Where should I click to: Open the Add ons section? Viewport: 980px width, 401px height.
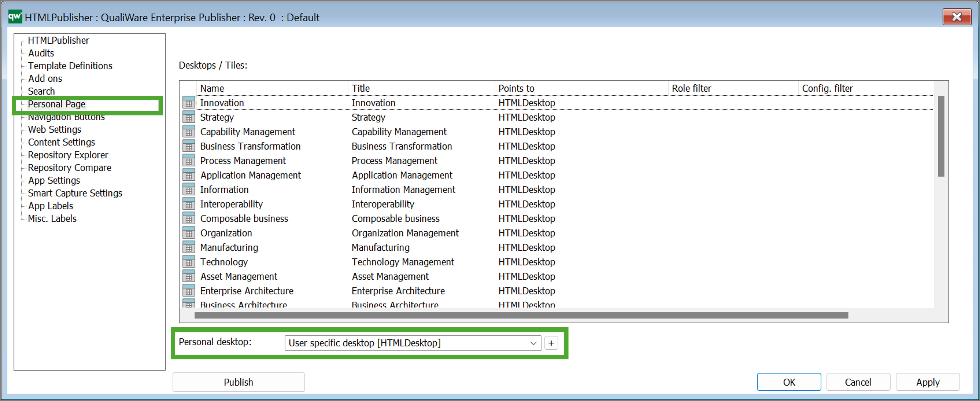[45, 78]
